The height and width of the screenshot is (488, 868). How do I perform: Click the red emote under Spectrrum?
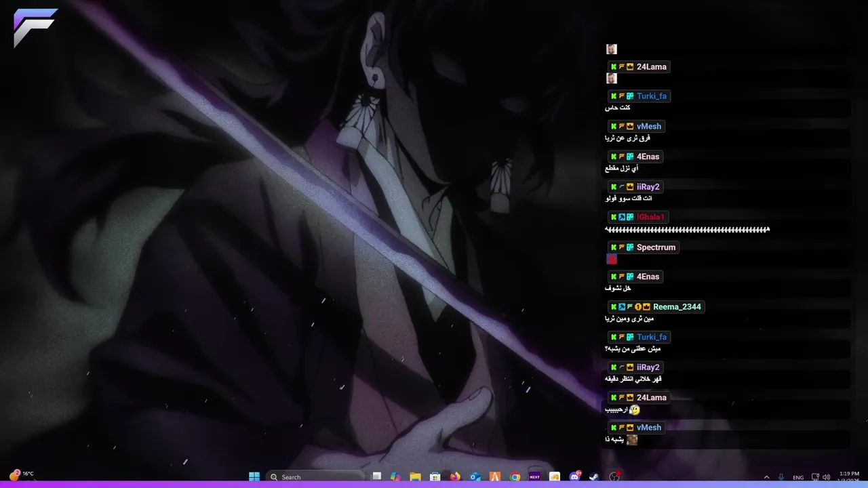click(x=612, y=259)
